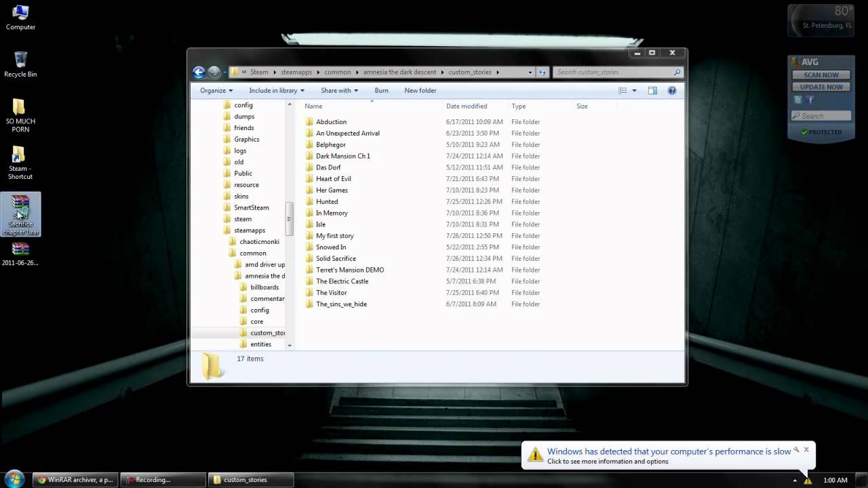Switch to Recording taskbar item

pyautogui.click(x=163, y=480)
